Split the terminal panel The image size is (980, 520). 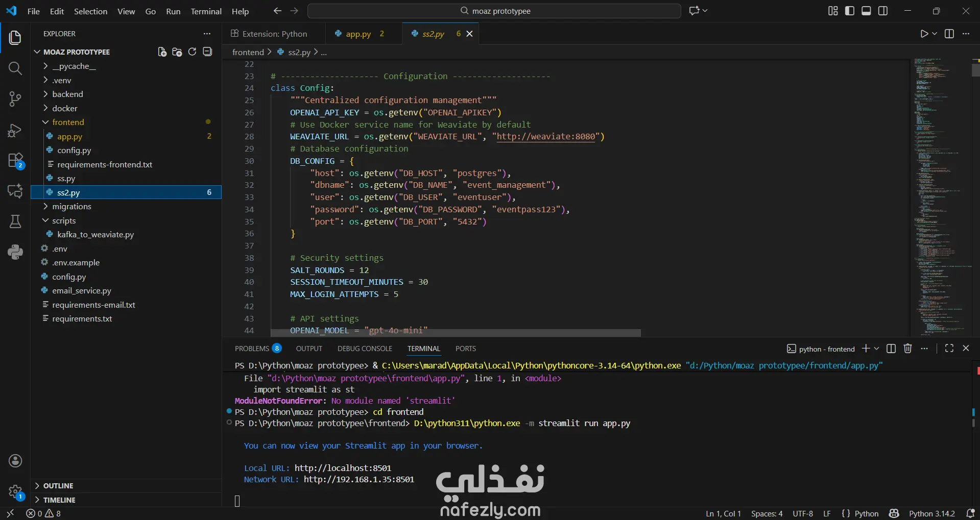(x=891, y=349)
